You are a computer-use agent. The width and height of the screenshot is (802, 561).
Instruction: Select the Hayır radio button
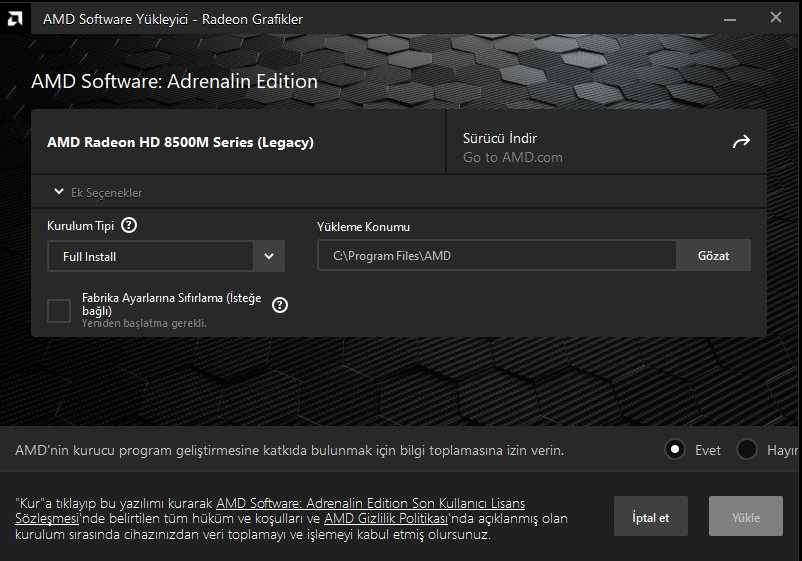[747, 450]
